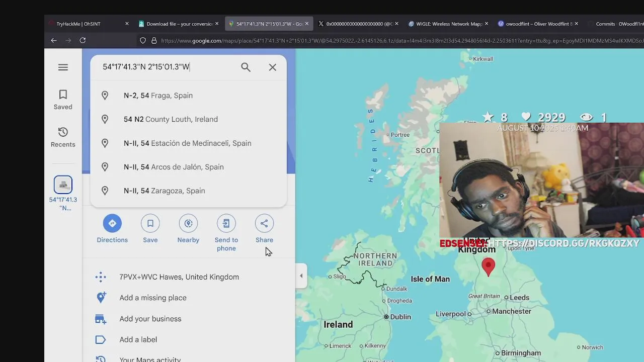Select suggestion 54 N2 County Louth, Ireland
Viewport: 644px width, 362px height.
[x=188, y=119]
